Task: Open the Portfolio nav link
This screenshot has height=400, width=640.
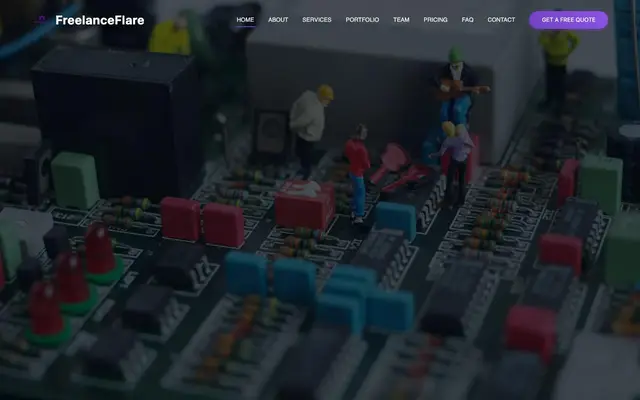Action: pyautogui.click(x=362, y=20)
